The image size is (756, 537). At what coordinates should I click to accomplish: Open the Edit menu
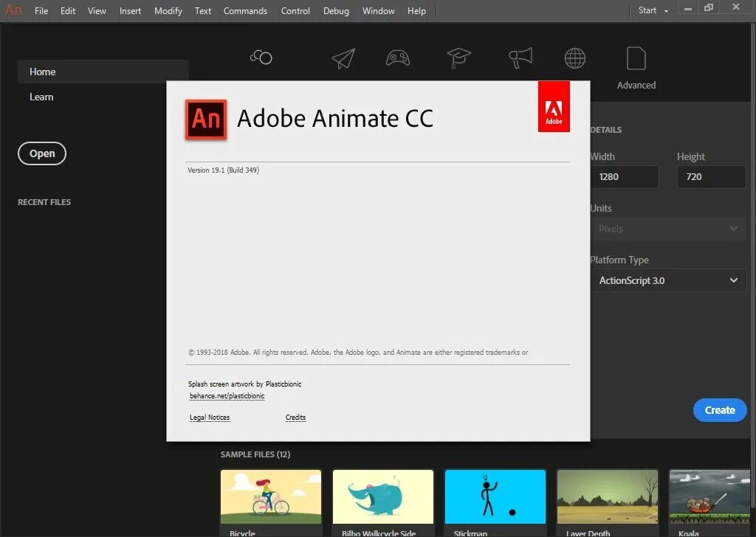[68, 10]
